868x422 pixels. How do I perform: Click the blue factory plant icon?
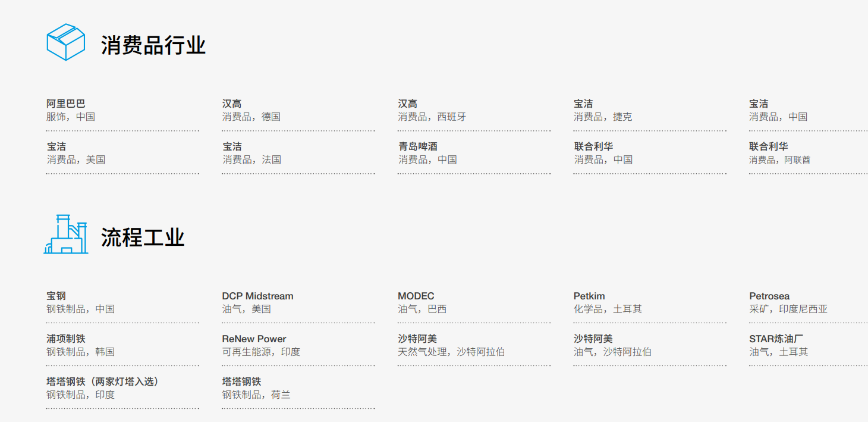(x=66, y=235)
